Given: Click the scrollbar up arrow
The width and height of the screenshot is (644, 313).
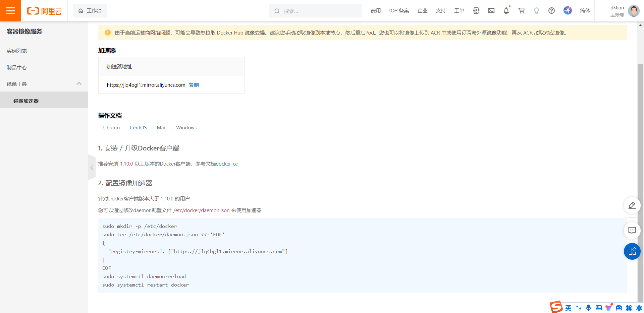Looking at the screenshot, I should coord(640,25).
